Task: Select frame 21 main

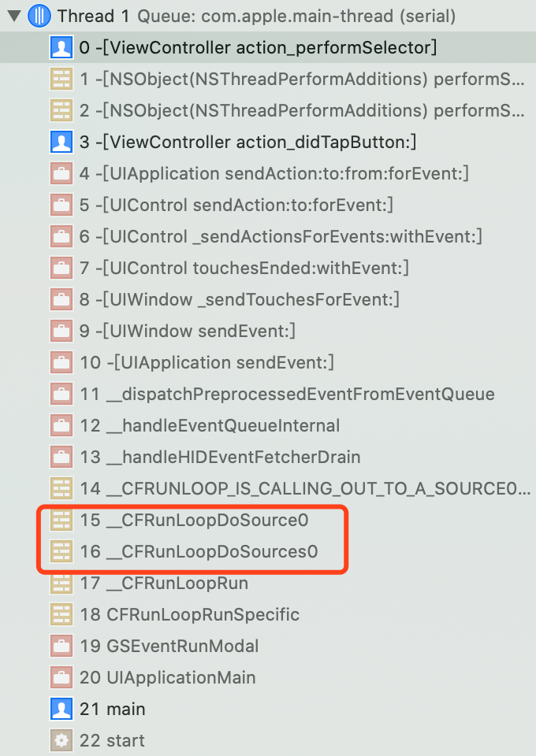Action: point(118,709)
